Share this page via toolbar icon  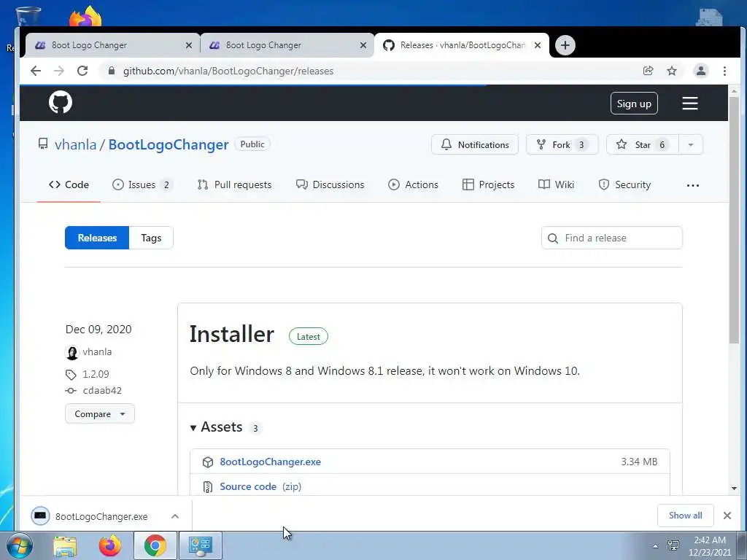(648, 71)
